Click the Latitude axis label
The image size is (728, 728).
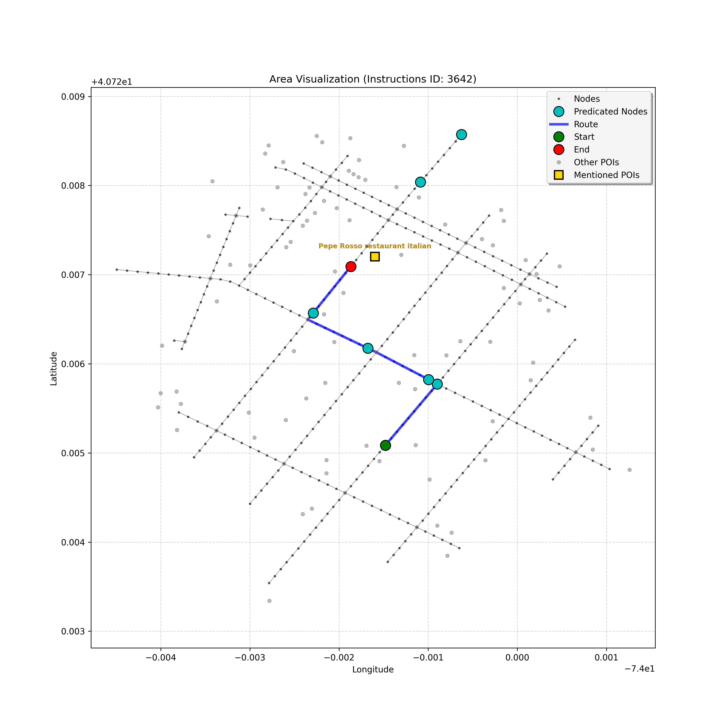(x=54, y=368)
